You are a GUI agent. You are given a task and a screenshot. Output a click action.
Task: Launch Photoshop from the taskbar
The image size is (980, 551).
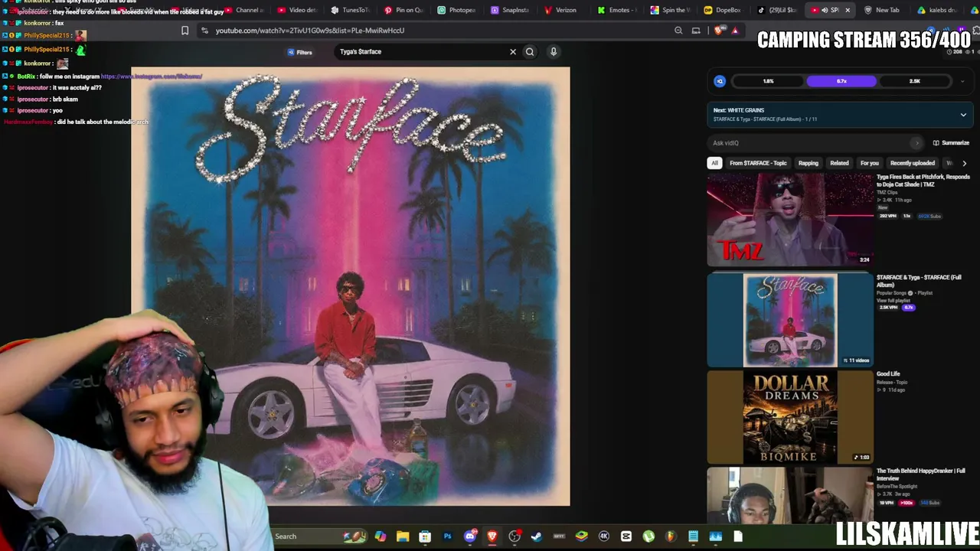[447, 536]
